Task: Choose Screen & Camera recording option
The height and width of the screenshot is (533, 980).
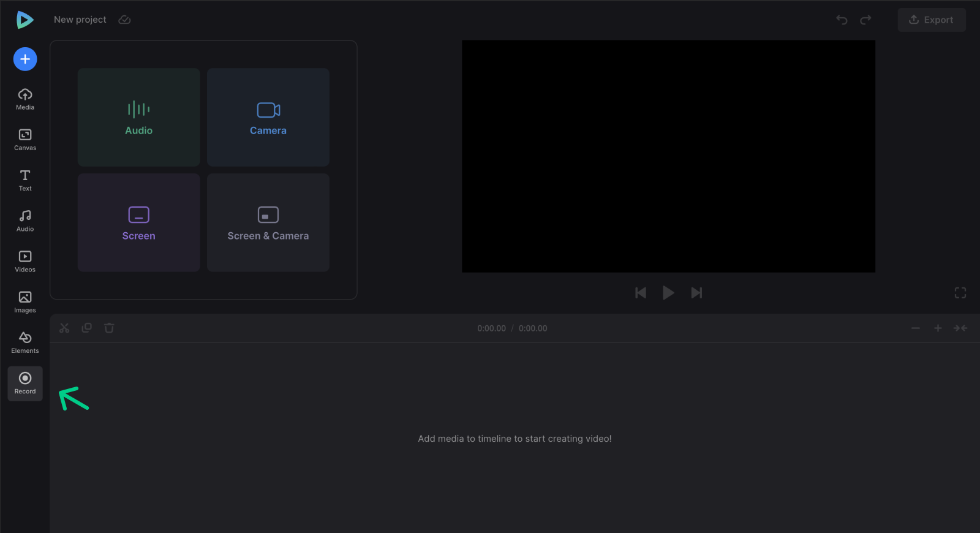Action: click(268, 222)
